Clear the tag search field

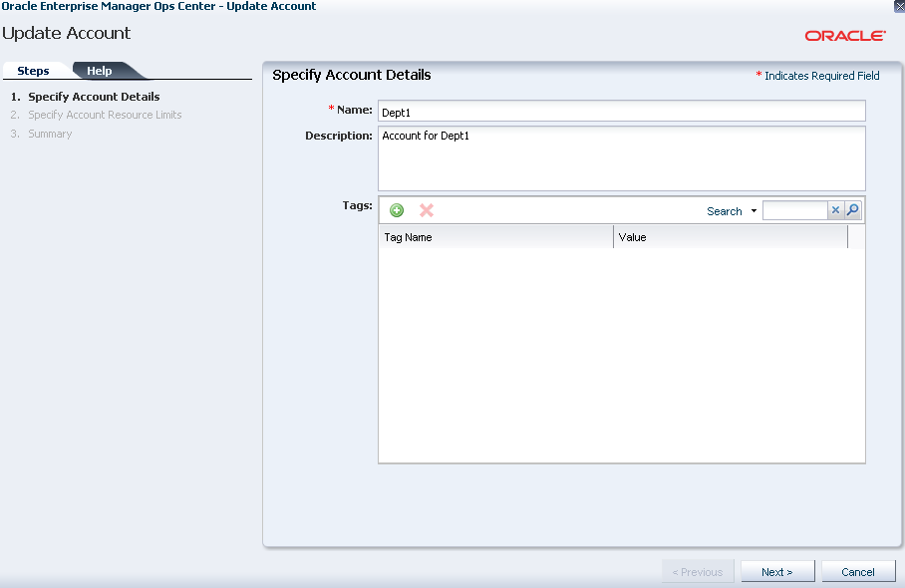pyautogui.click(x=835, y=210)
